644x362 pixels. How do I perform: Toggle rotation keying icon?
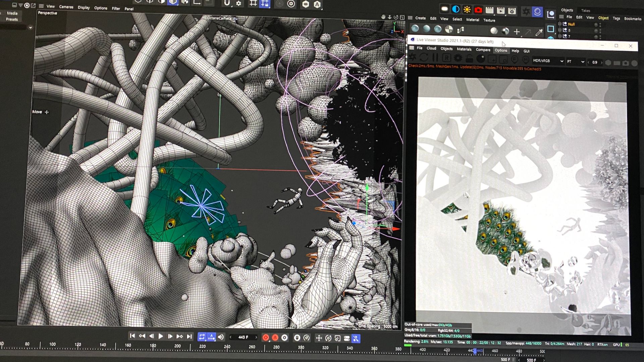328,338
